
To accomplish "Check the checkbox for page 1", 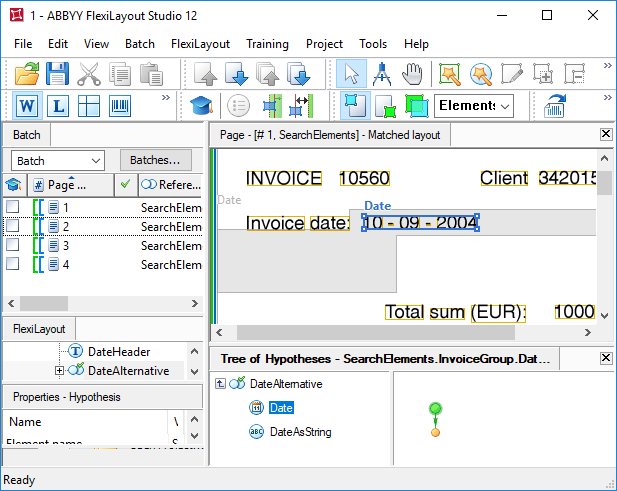I will click(x=13, y=207).
